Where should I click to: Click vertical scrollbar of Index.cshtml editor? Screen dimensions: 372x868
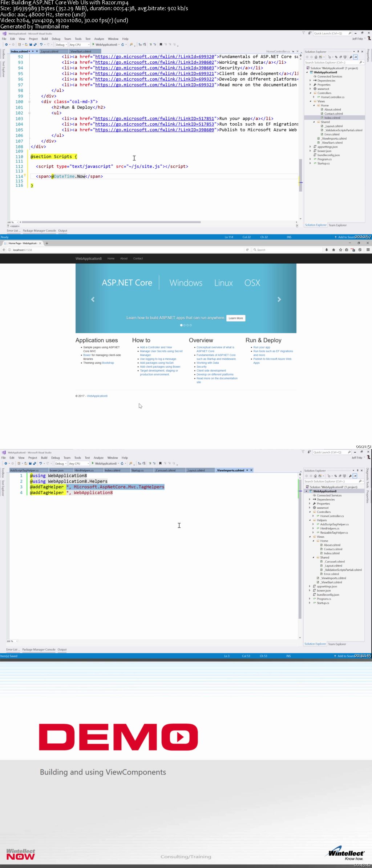(300, 175)
